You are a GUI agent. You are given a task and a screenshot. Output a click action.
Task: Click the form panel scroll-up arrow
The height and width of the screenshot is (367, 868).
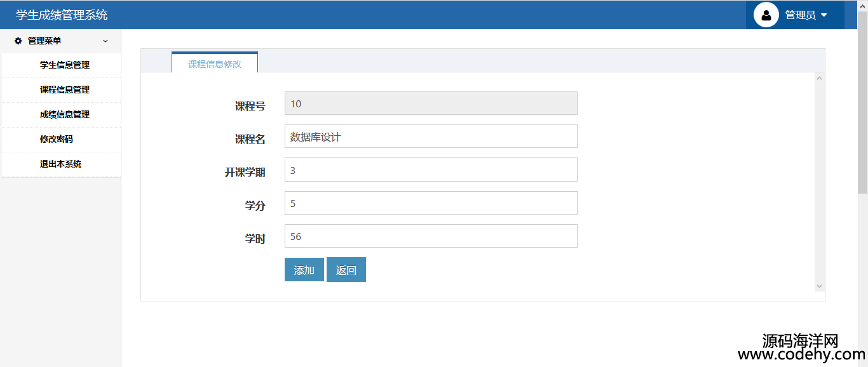click(x=819, y=79)
